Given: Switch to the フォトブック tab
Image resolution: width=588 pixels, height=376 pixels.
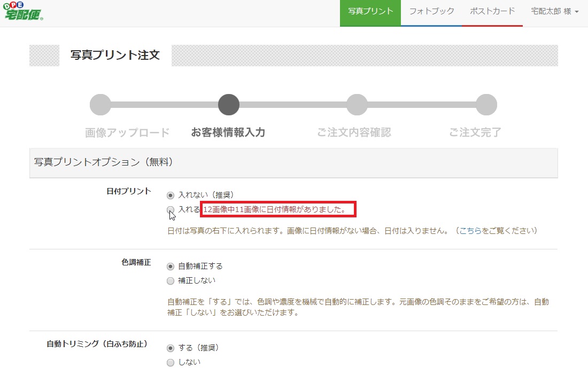Looking at the screenshot, I should coord(431,11).
